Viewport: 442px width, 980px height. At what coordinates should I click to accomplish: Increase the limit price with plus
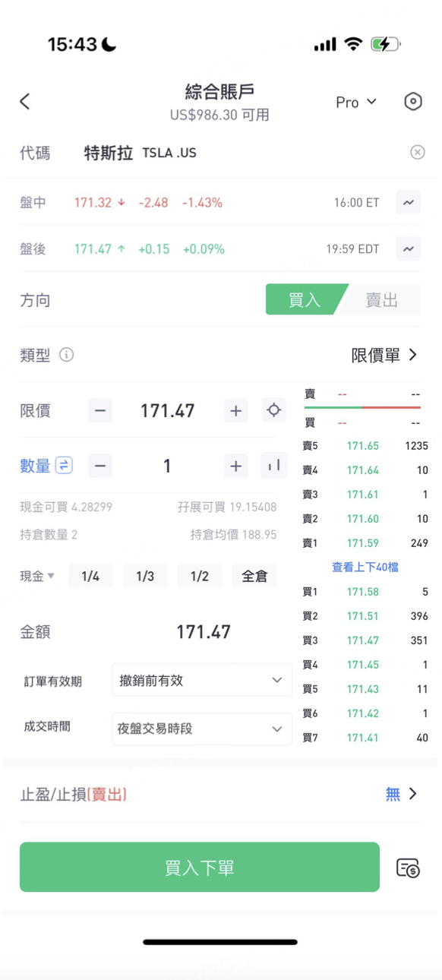236,410
